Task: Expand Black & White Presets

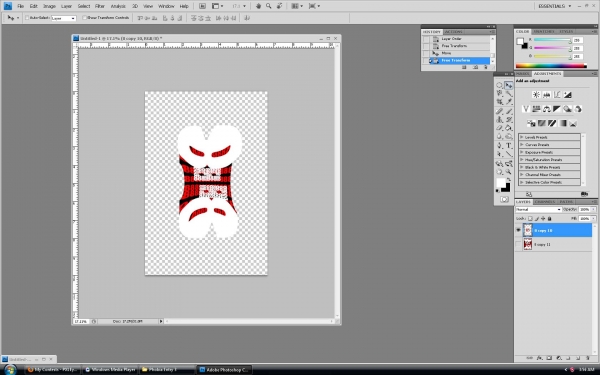Action: click(x=521, y=167)
